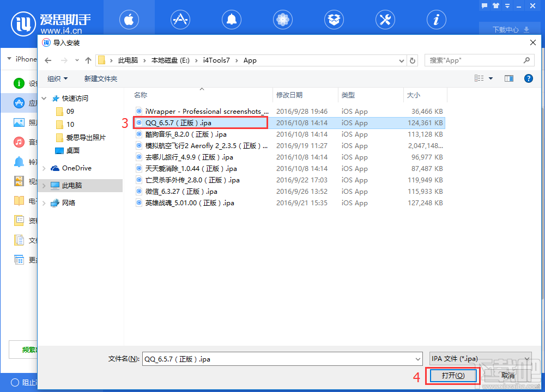Open recent locations dropdown arrow
Image resolution: width=545 pixels, height=392 pixels.
(77, 60)
